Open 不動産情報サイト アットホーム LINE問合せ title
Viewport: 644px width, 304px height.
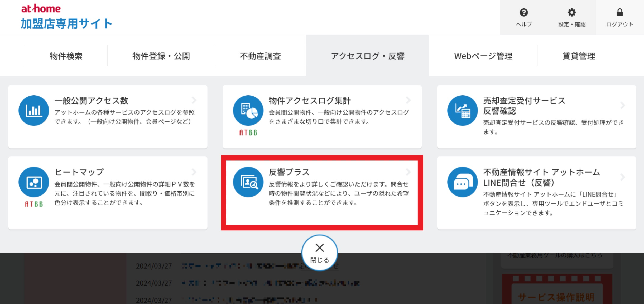(x=541, y=177)
